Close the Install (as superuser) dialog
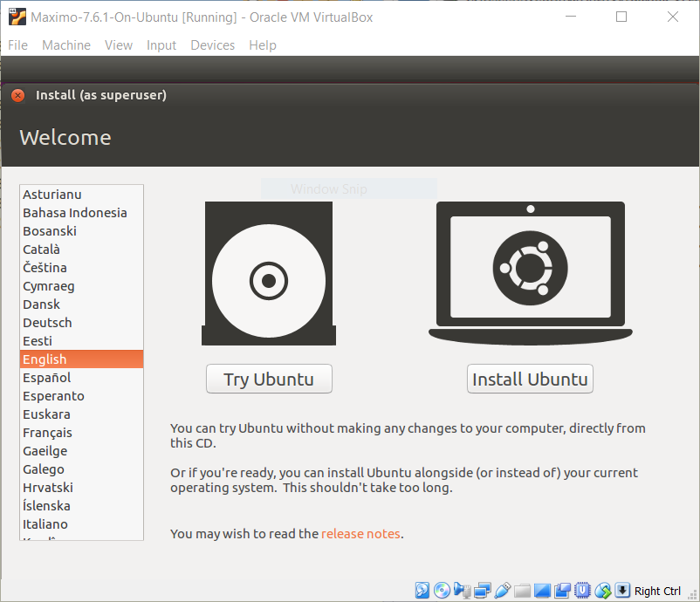This screenshot has height=602, width=700. (x=17, y=95)
